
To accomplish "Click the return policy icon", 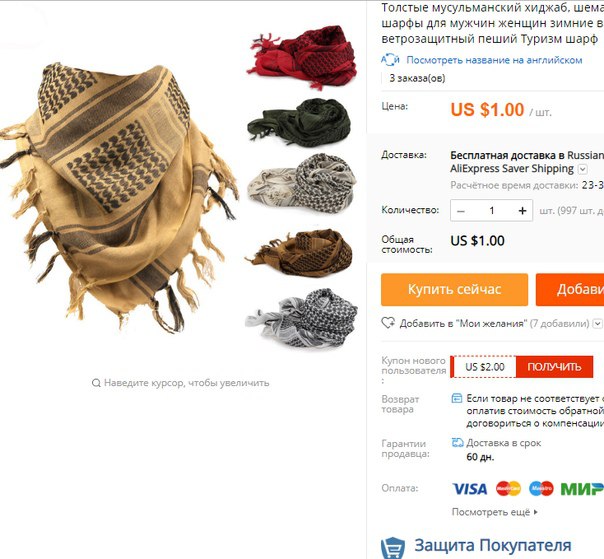I will pyautogui.click(x=456, y=398).
